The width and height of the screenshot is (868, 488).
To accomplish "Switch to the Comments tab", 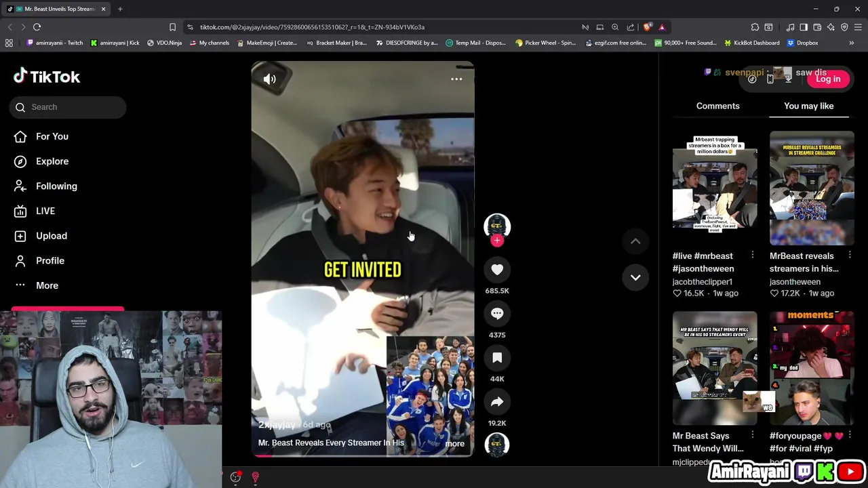I will click(x=717, y=106).
